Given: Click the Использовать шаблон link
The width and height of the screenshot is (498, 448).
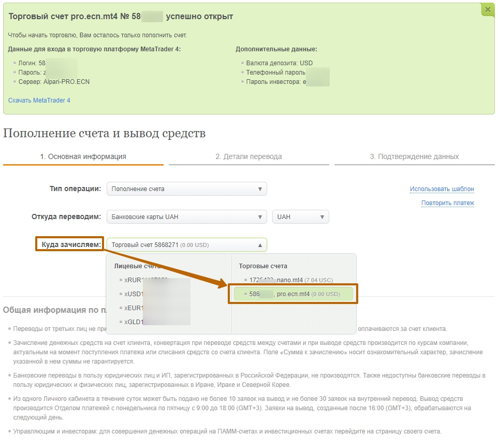Looking at the screenshot, I should pyautogui.click(x=442, y=189).
